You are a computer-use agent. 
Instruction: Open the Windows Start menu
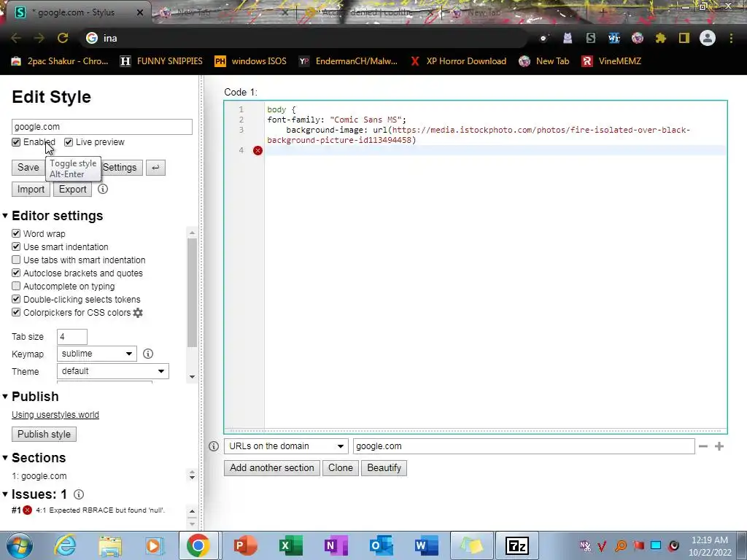pyautogui.click(x=19, y=545)
